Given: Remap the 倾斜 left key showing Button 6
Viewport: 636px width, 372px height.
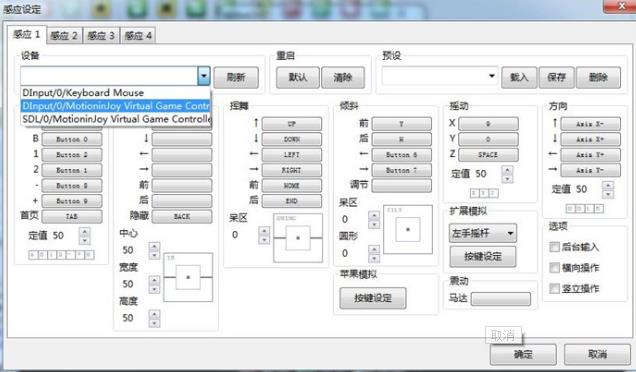Looking at the screenshot, I should [402, 155].
